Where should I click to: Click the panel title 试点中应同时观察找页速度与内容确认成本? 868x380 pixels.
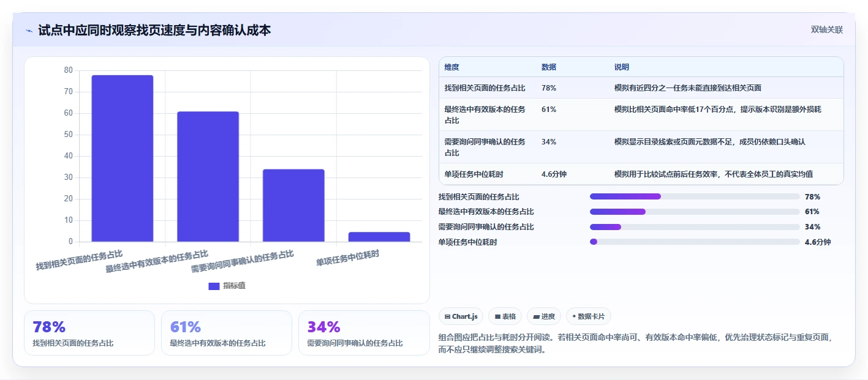[x=154, y=31]
